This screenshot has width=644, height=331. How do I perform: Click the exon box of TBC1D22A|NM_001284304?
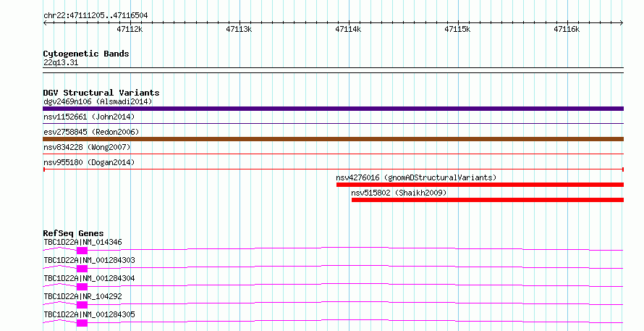point(82,287)
